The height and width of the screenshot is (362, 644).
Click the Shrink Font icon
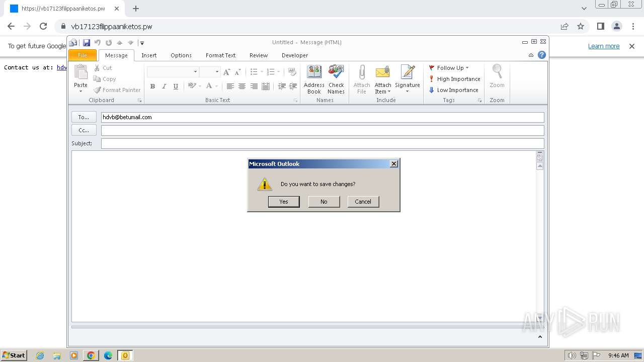click(x=238, y=72)
